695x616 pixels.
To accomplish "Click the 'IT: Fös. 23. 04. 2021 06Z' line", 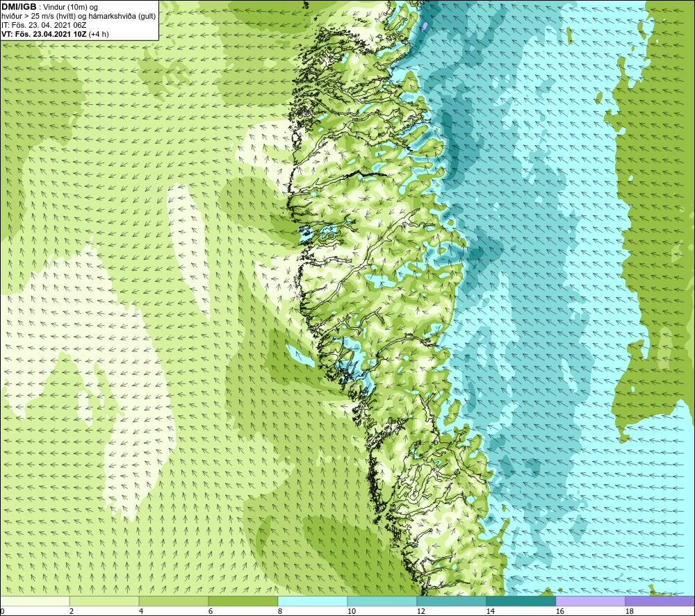I will coord(43,25).
